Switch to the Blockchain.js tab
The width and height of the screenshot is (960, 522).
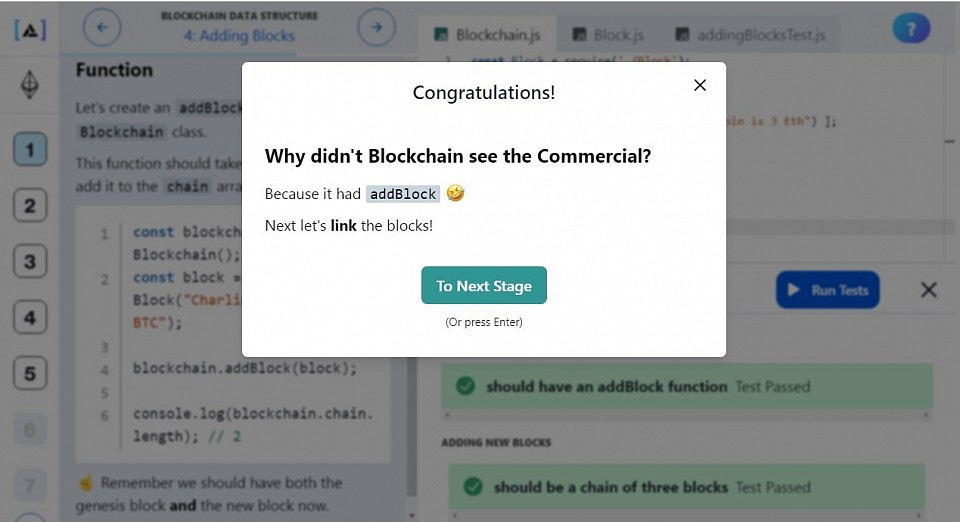(487, 35)
